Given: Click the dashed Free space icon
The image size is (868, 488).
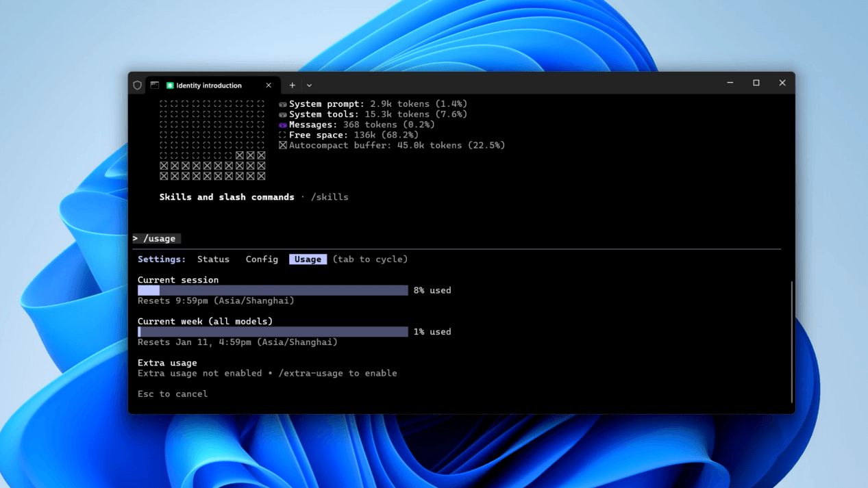Looking at the screenshot, I should pyautogui.click(x=282, y=136).
